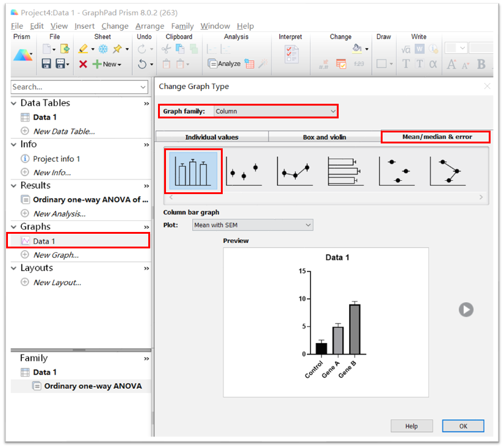Collapse the Layouts section
This screenshot has height=448, width=504.
13,268
